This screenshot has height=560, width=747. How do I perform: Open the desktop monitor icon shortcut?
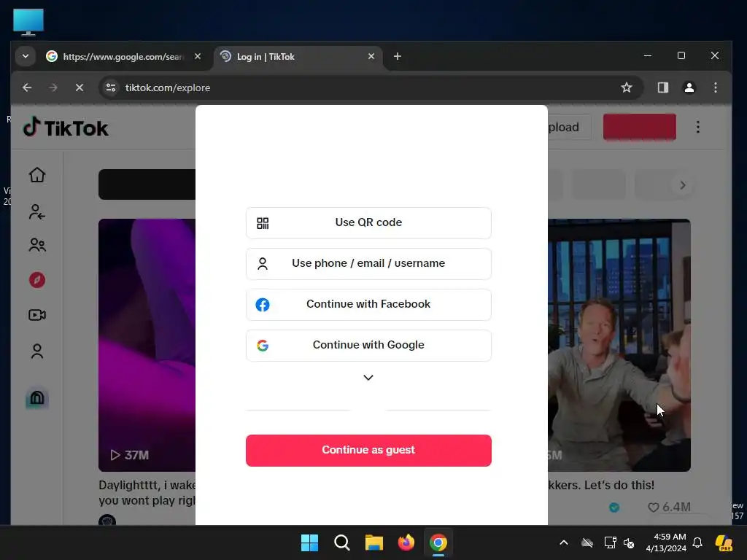coord(28,22)
